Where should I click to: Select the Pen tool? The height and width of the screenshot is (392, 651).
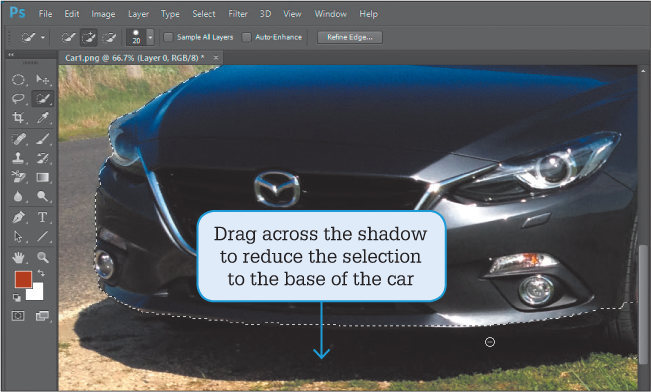tap(18, 217)
